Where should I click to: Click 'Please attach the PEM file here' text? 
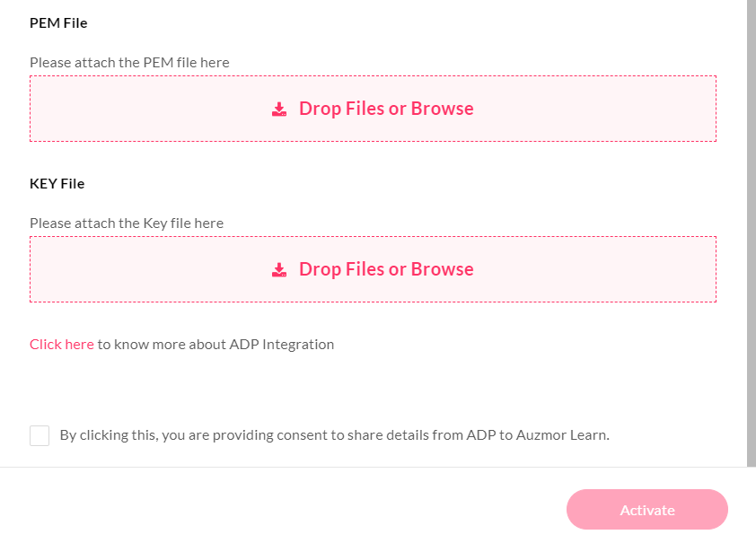129,62
